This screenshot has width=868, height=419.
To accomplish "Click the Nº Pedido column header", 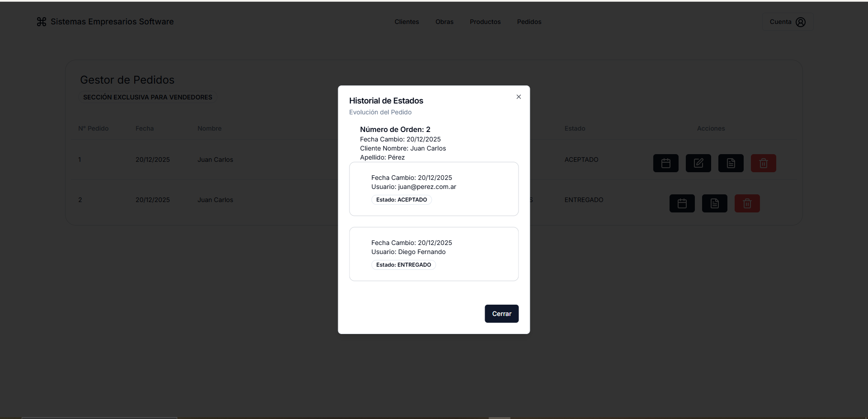I will click(93, 128).
